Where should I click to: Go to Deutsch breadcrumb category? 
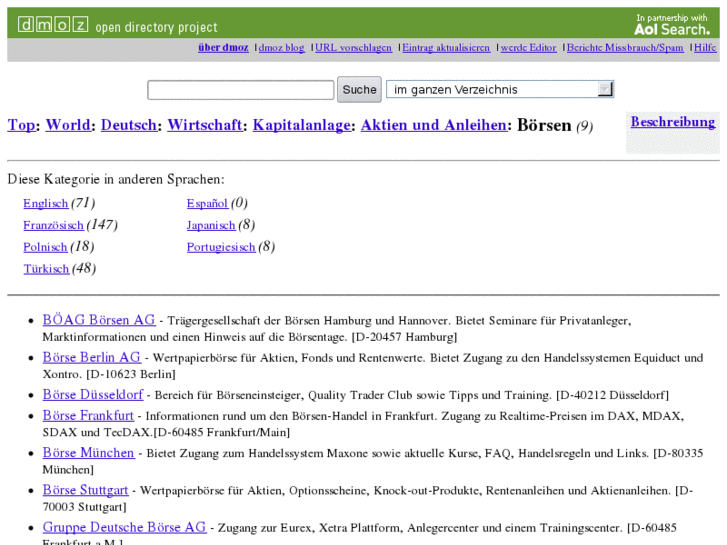129,125
